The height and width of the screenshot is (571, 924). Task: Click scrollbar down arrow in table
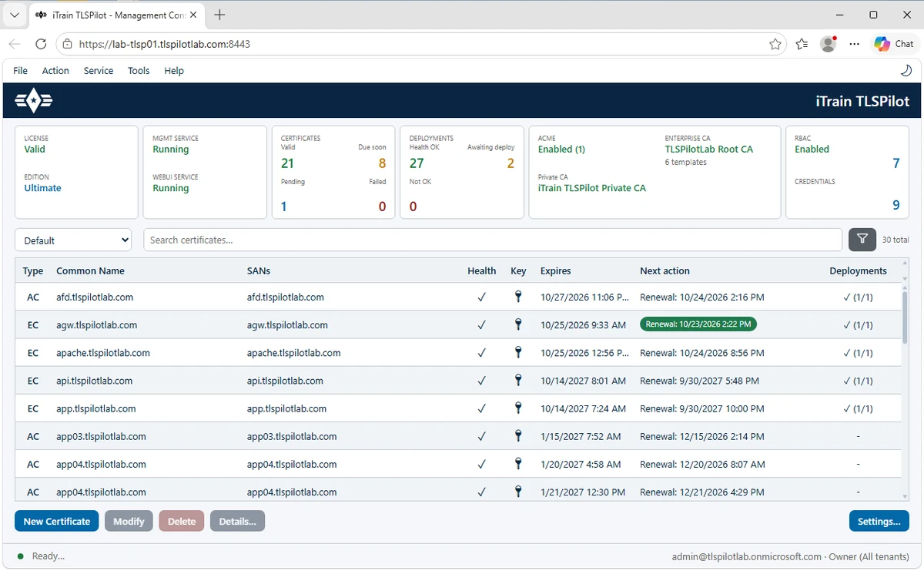[x=905, y=495]
